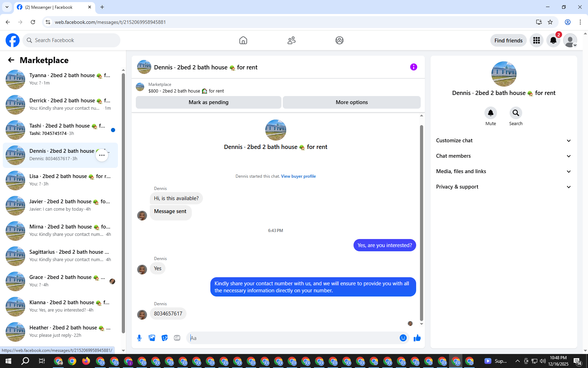Open Windows Start menu
The height and width of the screenshot is (368, 588).
pos(8,361)
